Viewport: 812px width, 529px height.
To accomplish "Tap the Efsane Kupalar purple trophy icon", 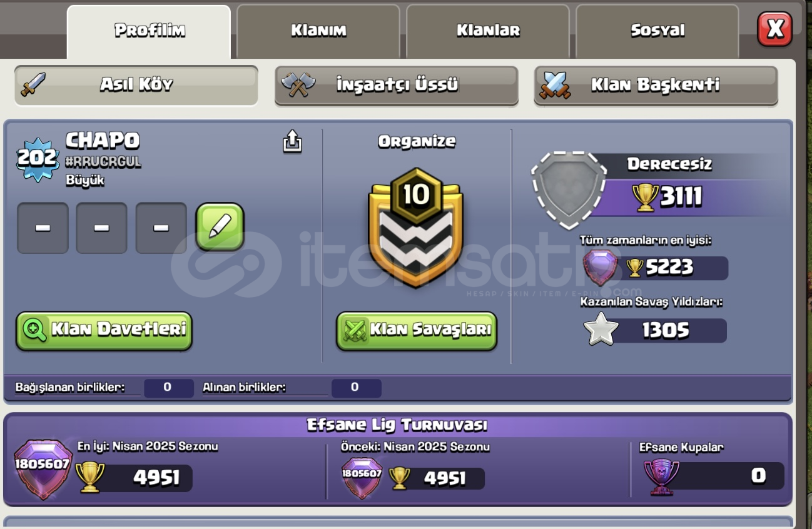I will (x=661, y=477).
